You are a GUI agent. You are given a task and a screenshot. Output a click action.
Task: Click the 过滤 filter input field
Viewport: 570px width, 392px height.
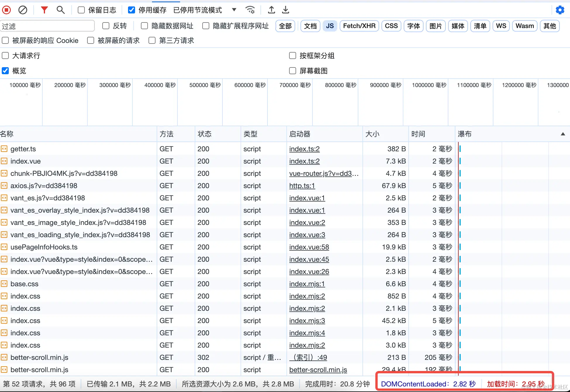point(47,26)
